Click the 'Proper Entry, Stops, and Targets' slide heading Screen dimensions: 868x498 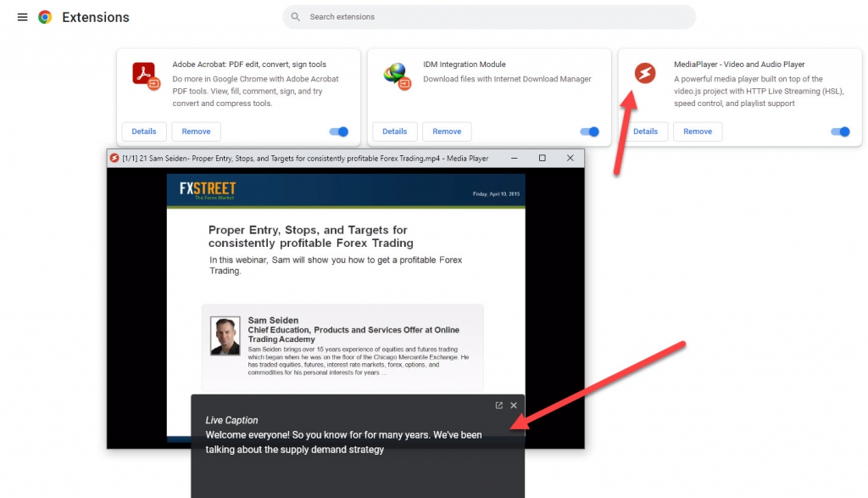(x=310, y=237)
